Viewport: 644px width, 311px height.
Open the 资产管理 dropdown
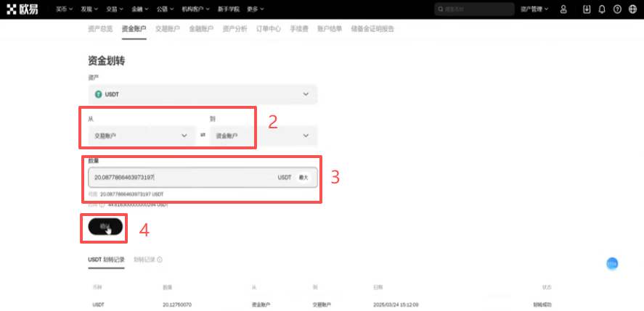pos(534,9)
